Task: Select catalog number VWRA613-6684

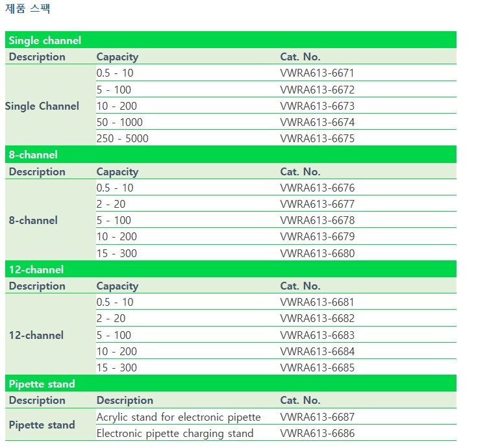Action: point(317,351)
